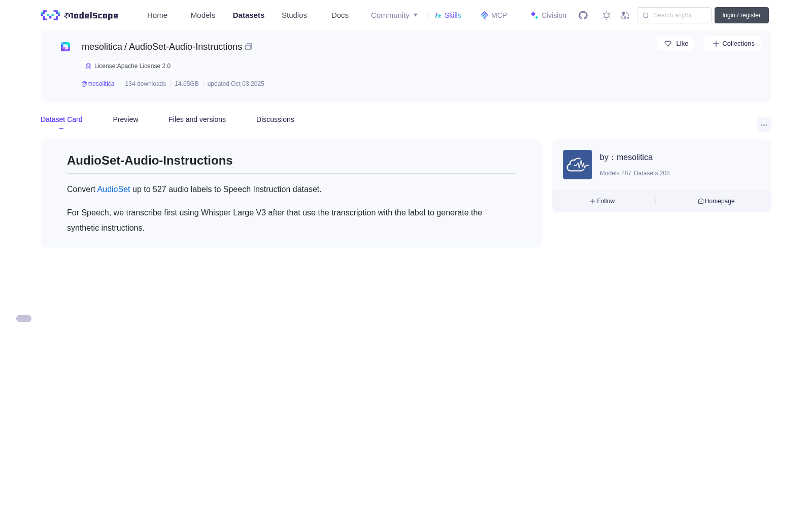Click the Models 287 count
This screenshot has width=812, height=508.
[x=616, y=173]
